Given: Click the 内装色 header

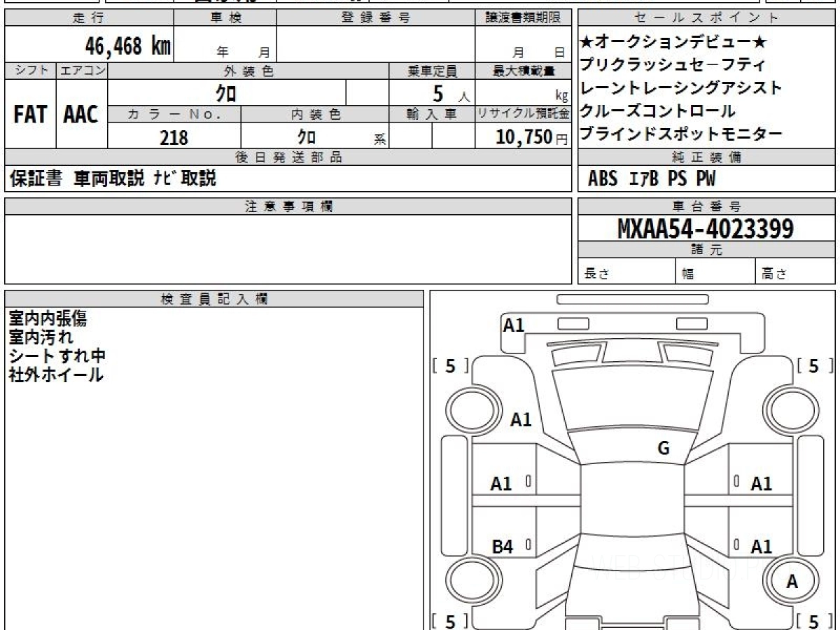Looking at the screenshot, I should pos(315,114).
